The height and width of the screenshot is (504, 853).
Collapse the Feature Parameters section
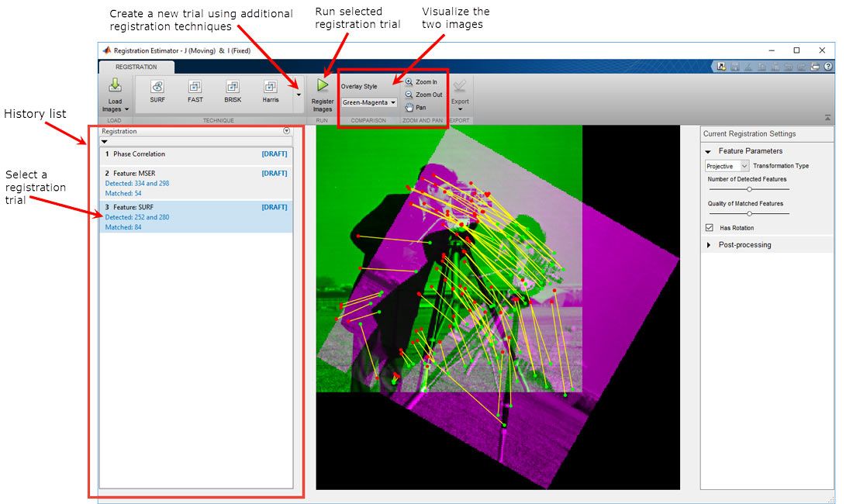[x=708, y=150]
